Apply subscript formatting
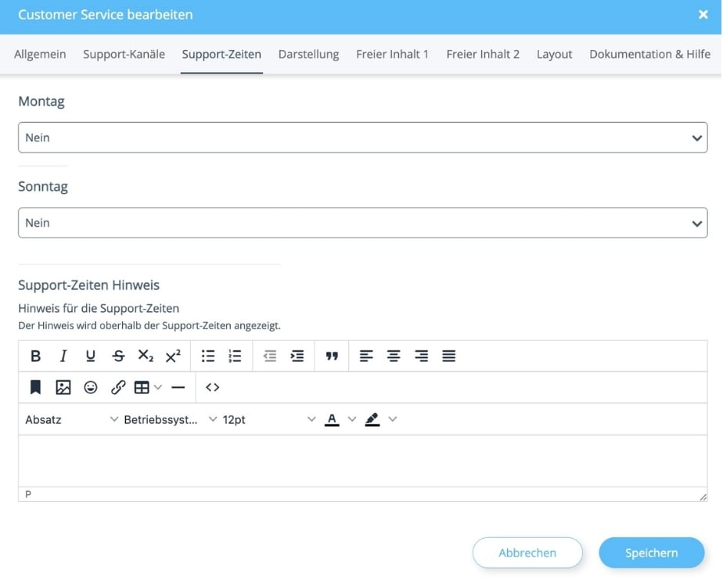 click(146, 357)
